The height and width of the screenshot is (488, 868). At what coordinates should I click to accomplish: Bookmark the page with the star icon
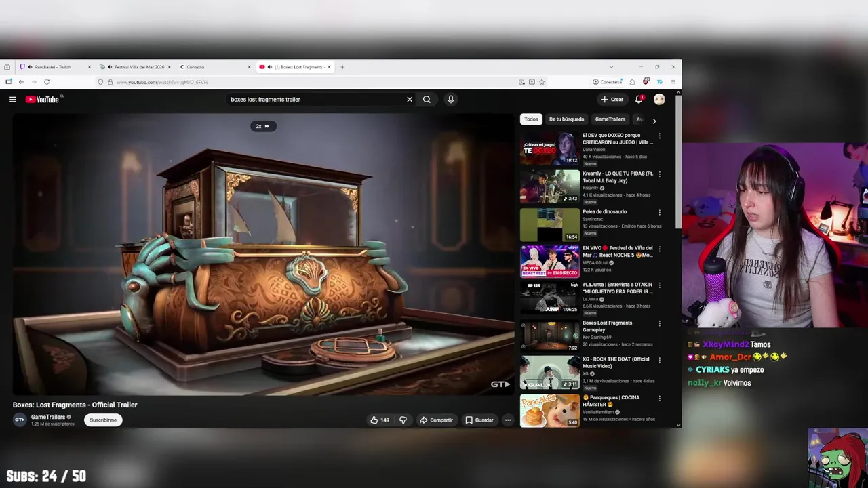coord(542,82)
